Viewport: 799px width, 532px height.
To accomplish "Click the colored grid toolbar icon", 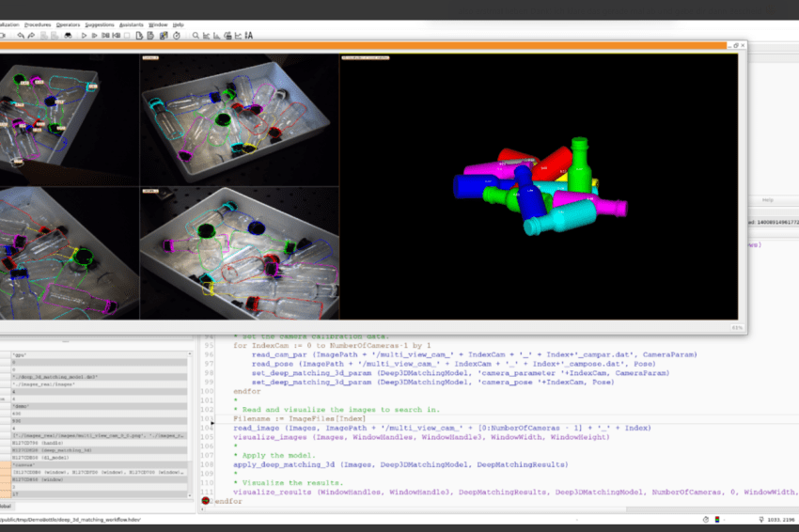I will pos(164,36).
